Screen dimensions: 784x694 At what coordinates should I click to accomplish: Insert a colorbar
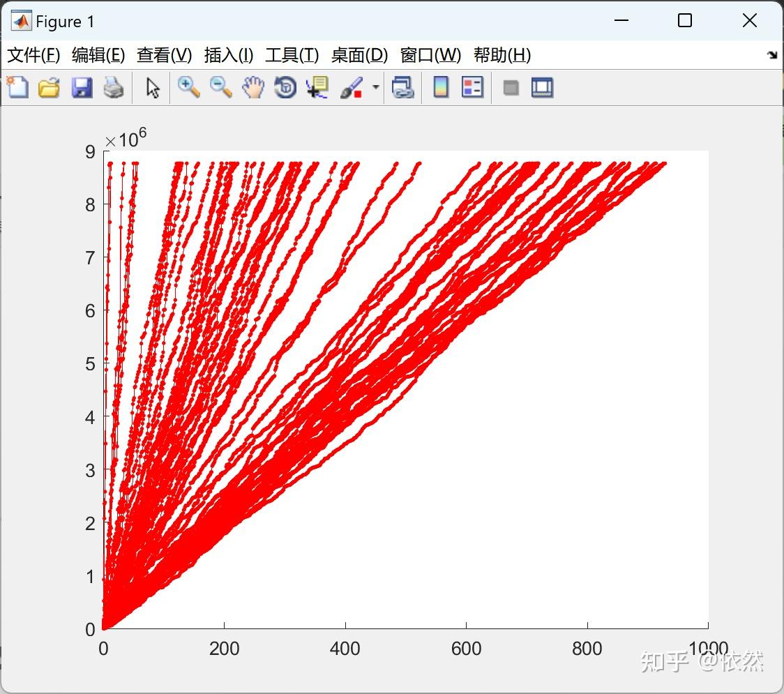[x=441, y=87]
